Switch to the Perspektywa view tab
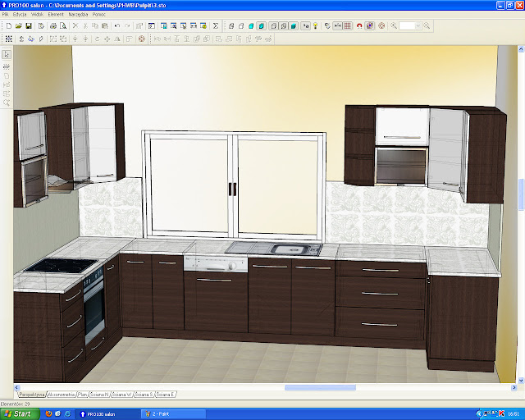This screenshot has height=420, width=525. (31, 395)
